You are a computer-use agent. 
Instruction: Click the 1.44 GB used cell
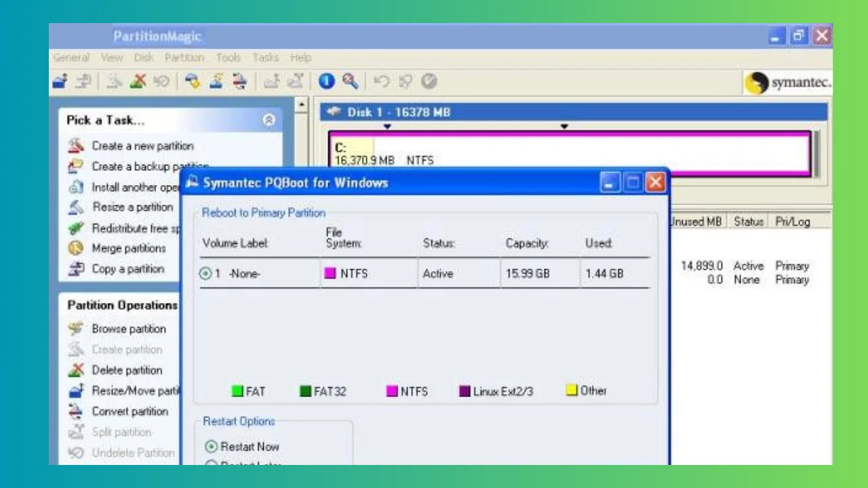604,274
